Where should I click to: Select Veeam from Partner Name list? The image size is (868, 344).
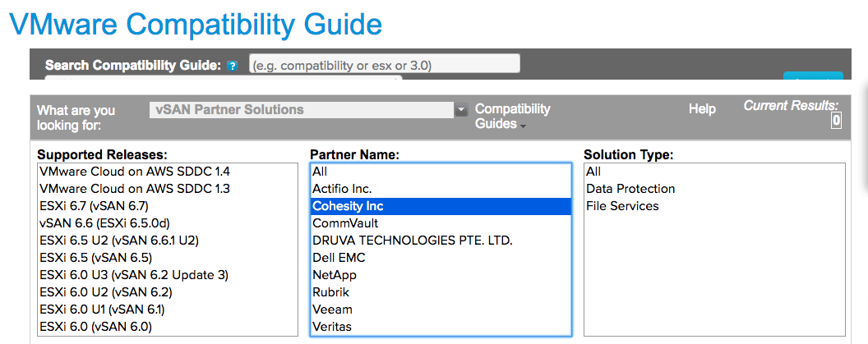tap(332, 310)
